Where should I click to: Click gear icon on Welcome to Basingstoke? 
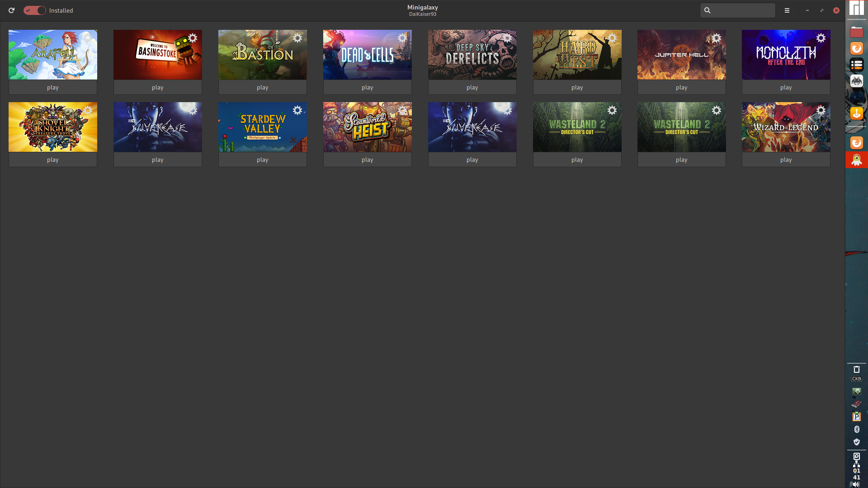pos(193,38)
